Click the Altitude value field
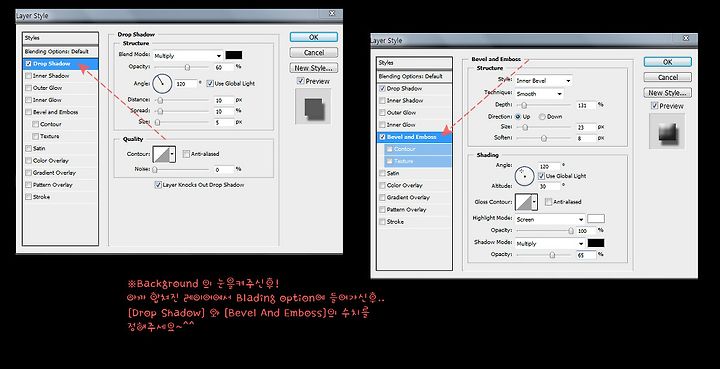Image resolution: width=720 pixels, height=369 pixels. pos(550,186)
